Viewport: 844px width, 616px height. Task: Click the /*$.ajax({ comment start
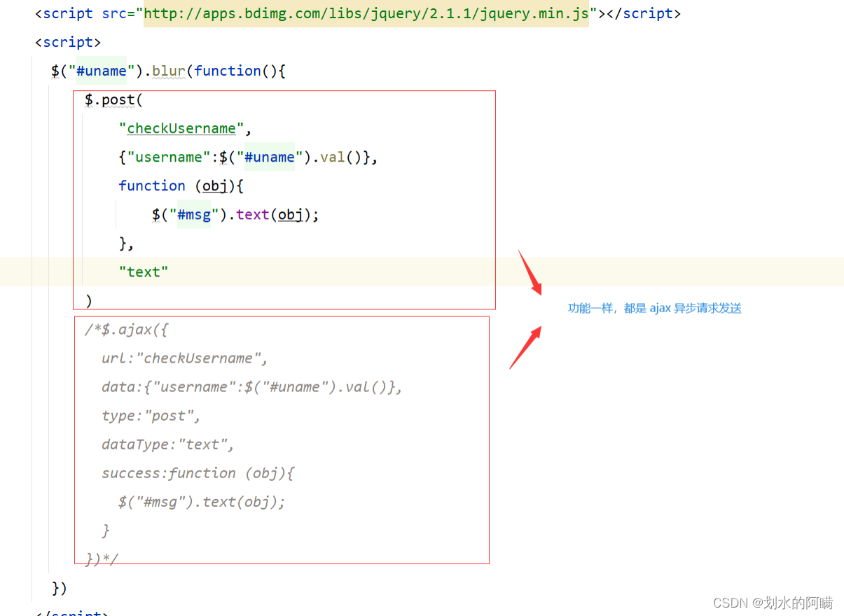point(127,329)
